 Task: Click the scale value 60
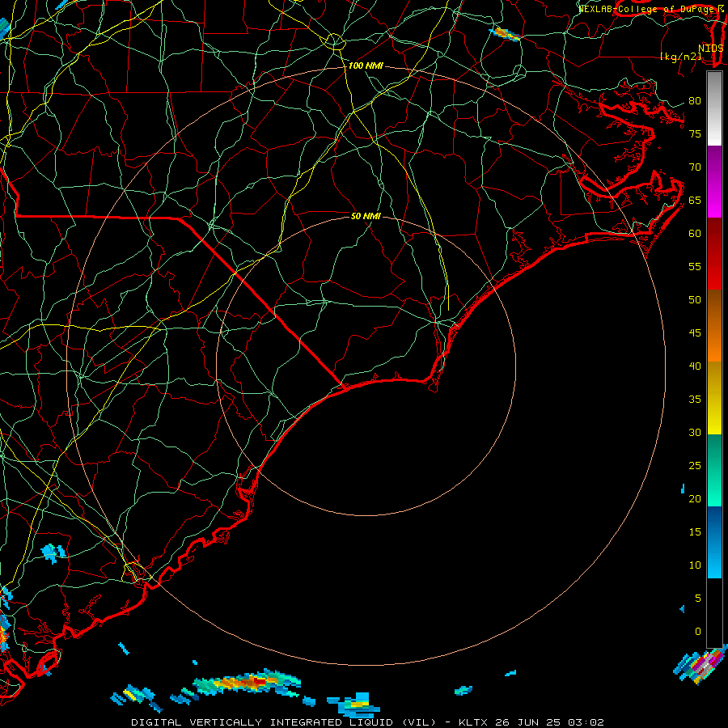695,234
